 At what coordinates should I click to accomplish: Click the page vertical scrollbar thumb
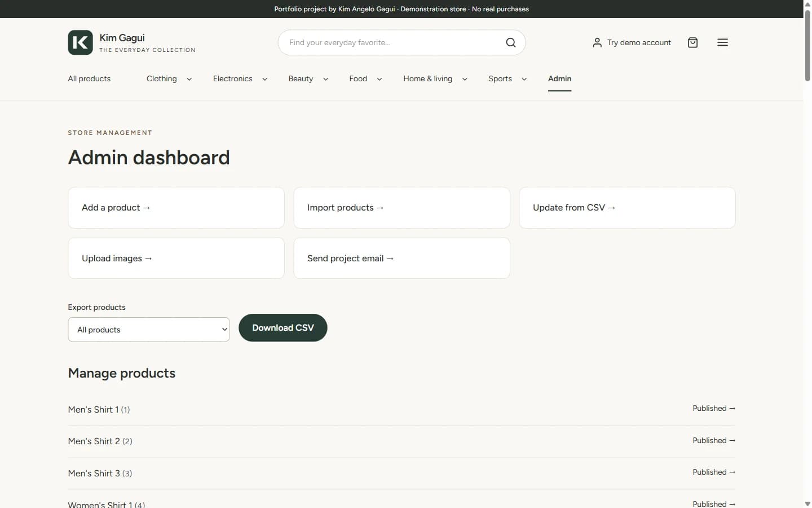click(x=807, y=45)
